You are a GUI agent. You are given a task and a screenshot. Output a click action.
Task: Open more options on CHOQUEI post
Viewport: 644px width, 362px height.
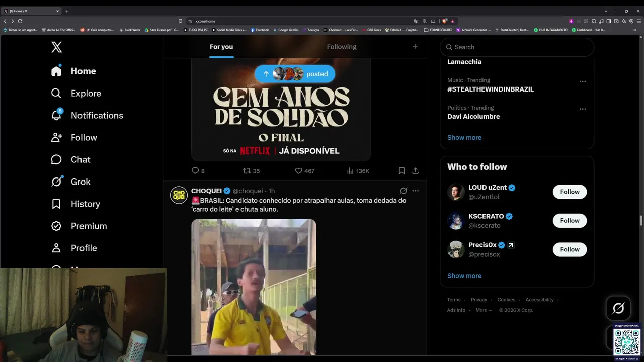pyautogui.click(x=415, y=191)
